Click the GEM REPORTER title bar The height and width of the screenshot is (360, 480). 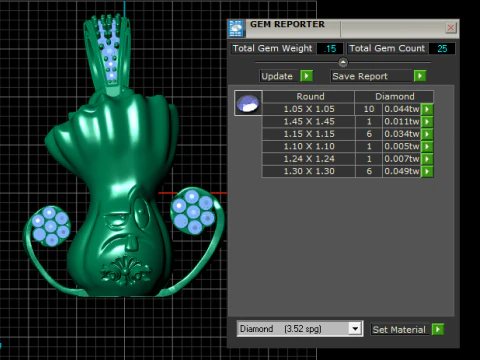click(343, 28)
